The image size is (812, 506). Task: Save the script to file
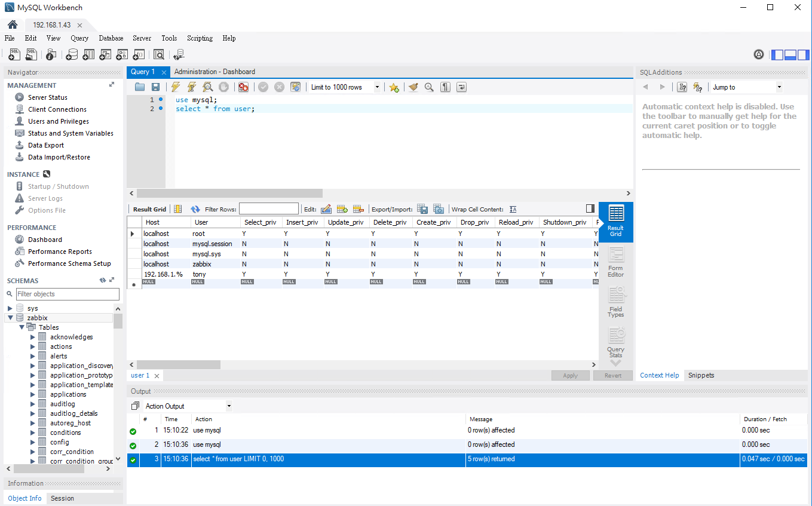(x=155, y=87)
